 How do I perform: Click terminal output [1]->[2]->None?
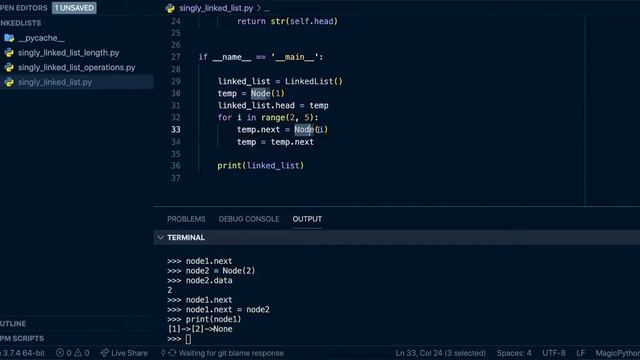tap(200, 329)
